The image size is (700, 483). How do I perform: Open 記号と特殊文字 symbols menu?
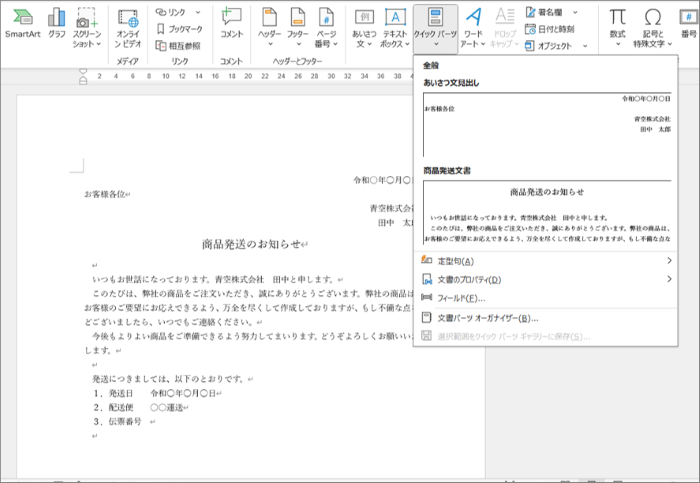coord(653,28)
